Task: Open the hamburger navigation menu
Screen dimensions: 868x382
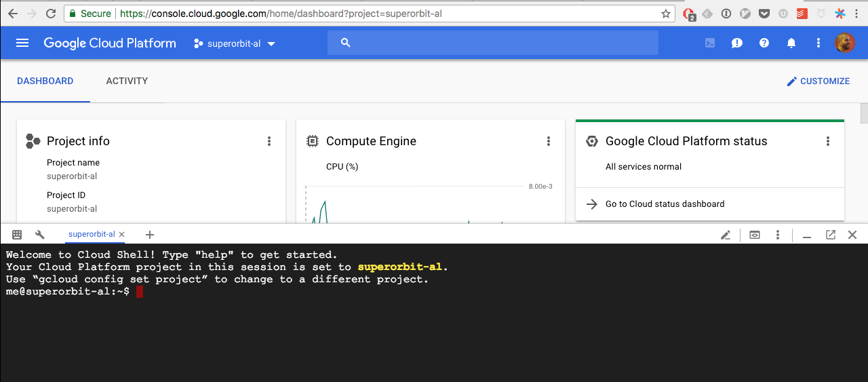Action: tap(22, 43)
